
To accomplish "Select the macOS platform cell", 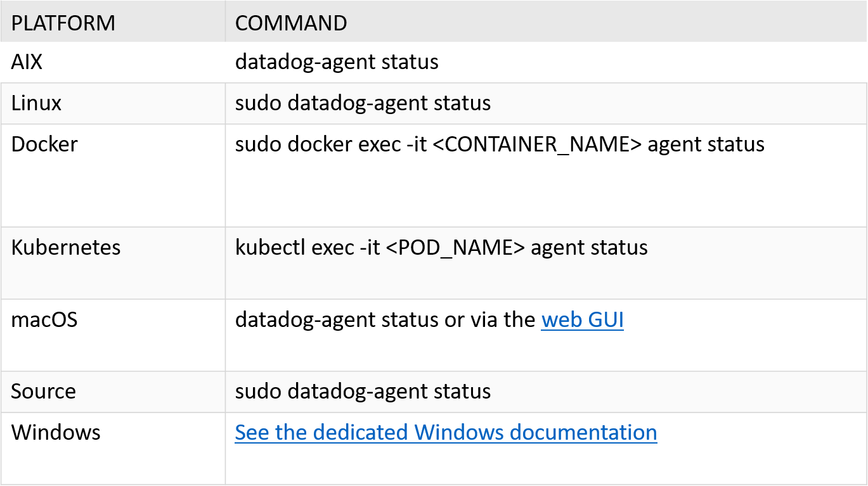I will tap(44, 319).
